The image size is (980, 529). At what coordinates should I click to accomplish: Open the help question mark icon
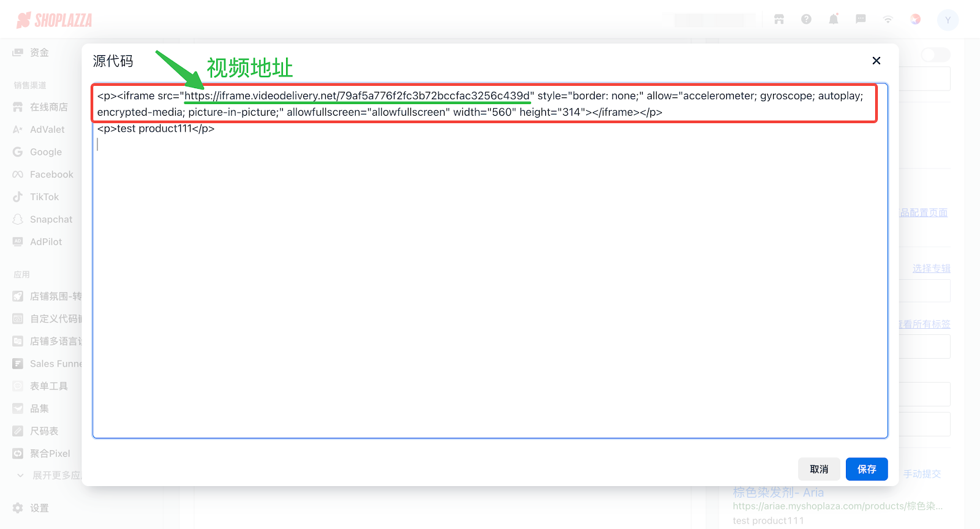coord(806,20)
